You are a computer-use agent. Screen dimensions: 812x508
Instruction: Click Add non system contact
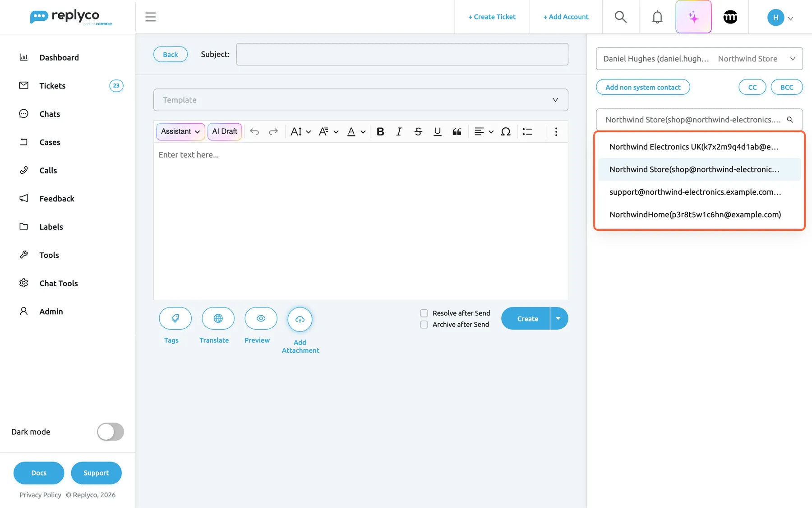coord(643,87)
